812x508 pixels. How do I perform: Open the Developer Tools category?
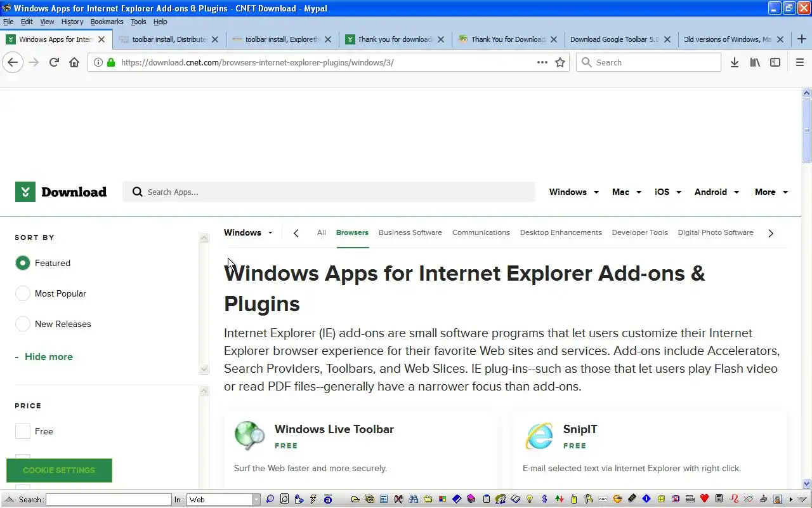(639, 232)
